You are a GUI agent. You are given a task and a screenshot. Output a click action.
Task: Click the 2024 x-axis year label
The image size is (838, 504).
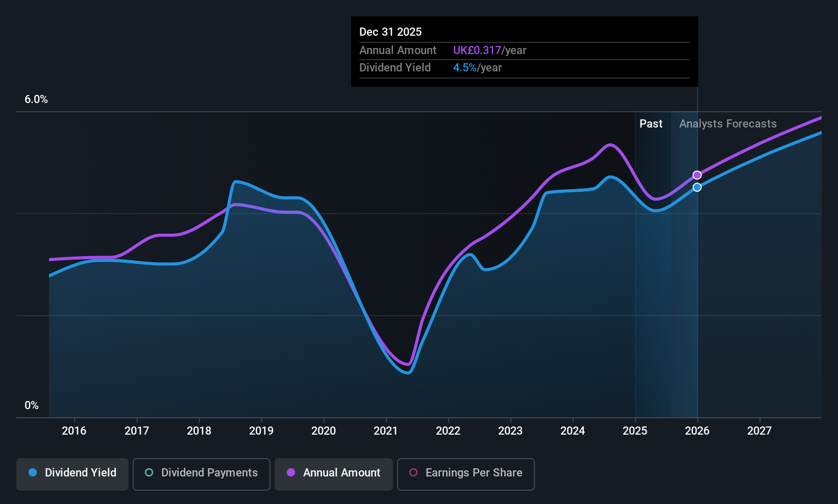573,431
